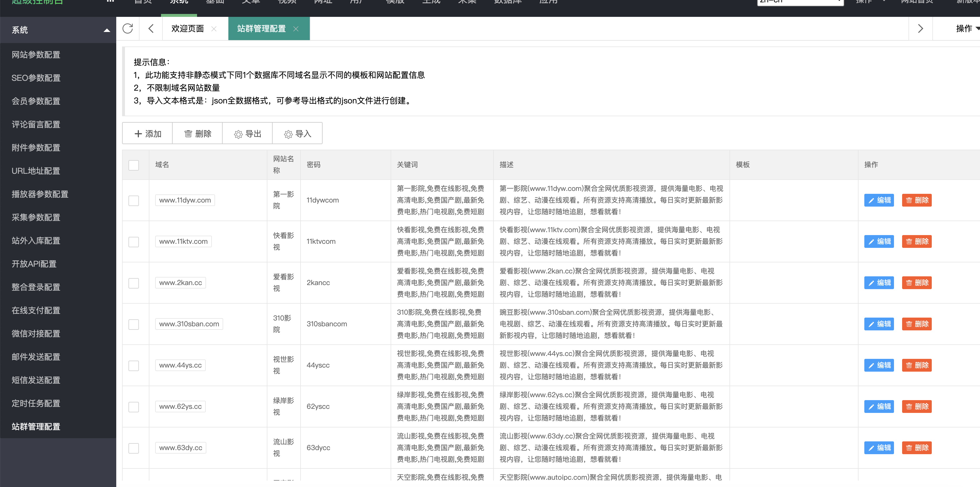
Task: Open 采集参数配置 in sidebar
Action: pos(58,217)
